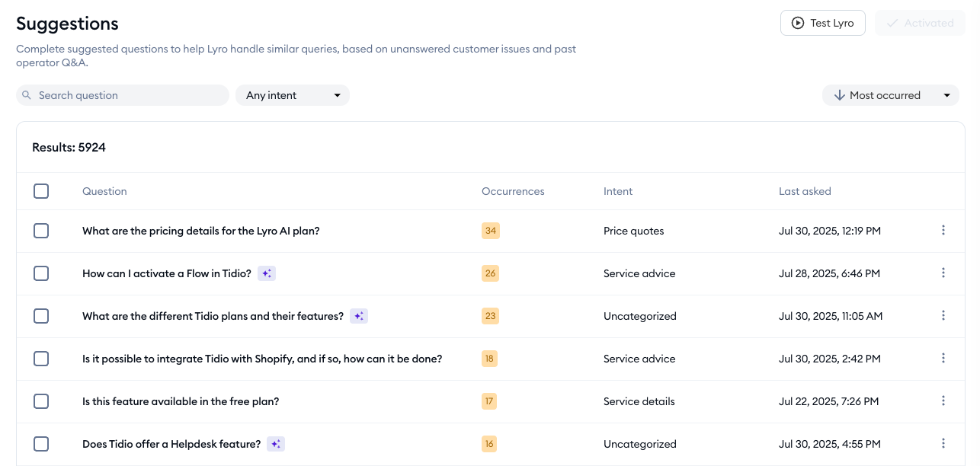
Task: Check the box for Shopify integration question
Action: [x=41, y=359]
